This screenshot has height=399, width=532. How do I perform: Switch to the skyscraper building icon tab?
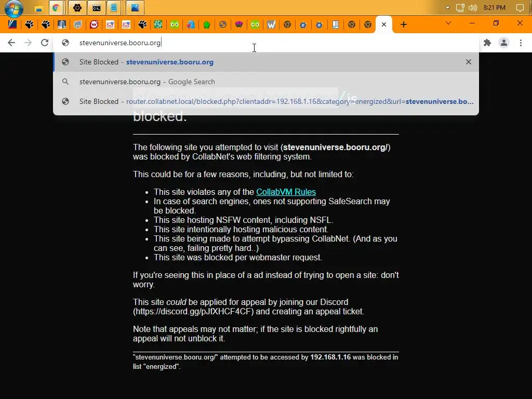coord(61,24)
